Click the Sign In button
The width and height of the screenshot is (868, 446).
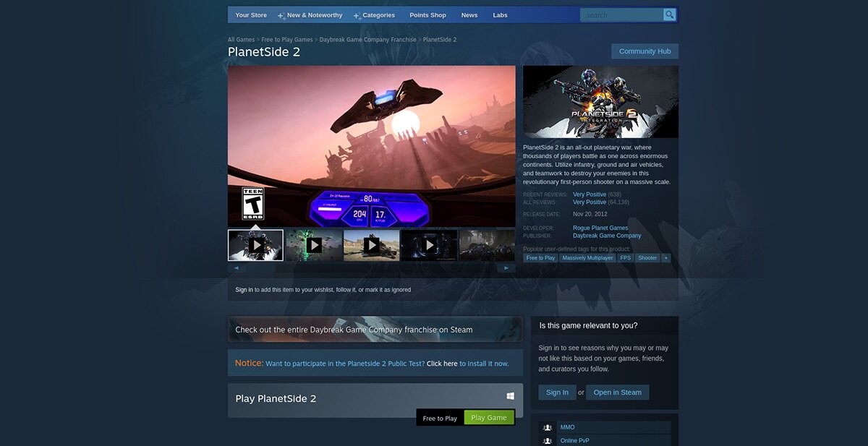[557, 393]
